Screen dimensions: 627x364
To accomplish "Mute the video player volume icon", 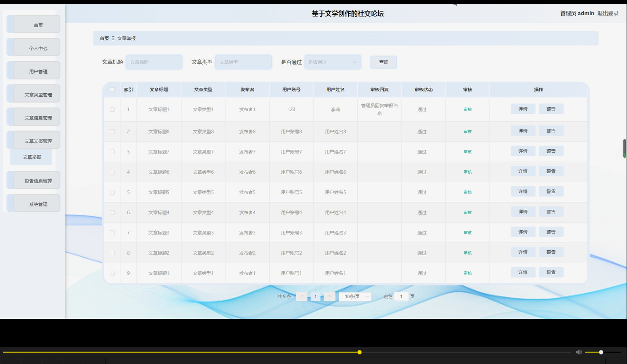I will 579,352.
